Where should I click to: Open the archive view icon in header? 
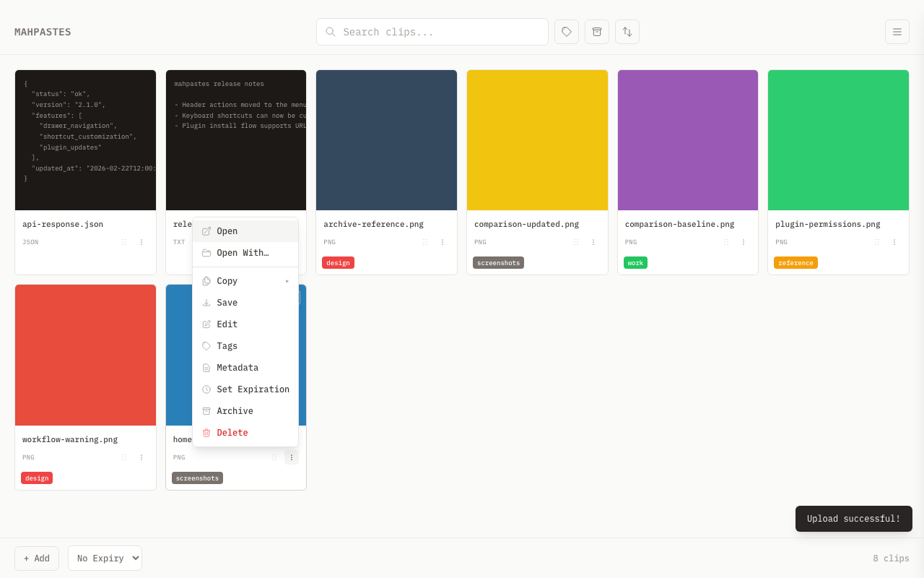[597, 32]
